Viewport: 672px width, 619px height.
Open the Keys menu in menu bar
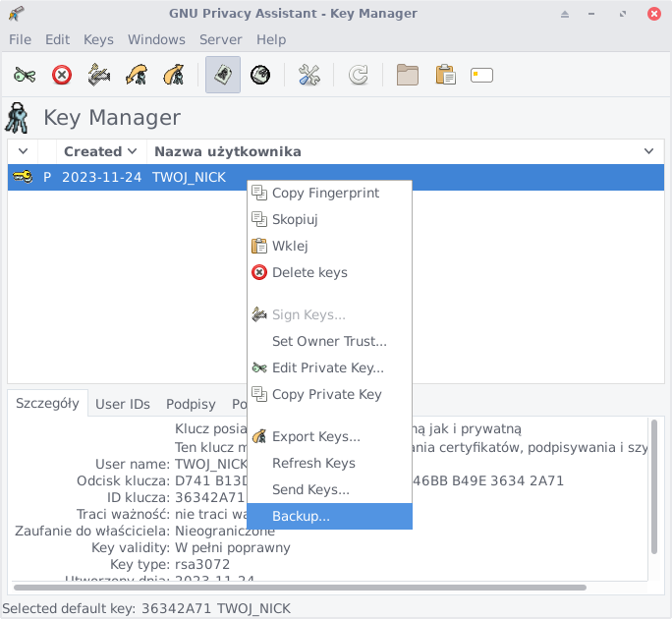pyautogui.click(x=98, y=39)
